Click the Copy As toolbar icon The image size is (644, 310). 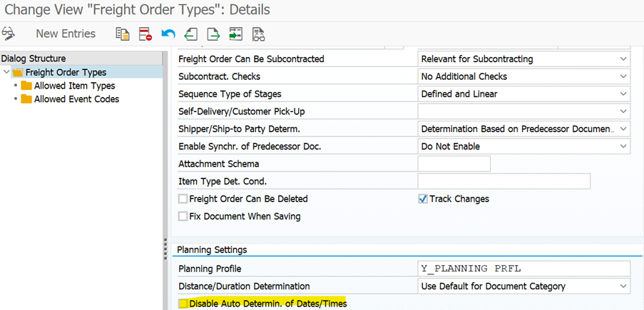[123, 34]
